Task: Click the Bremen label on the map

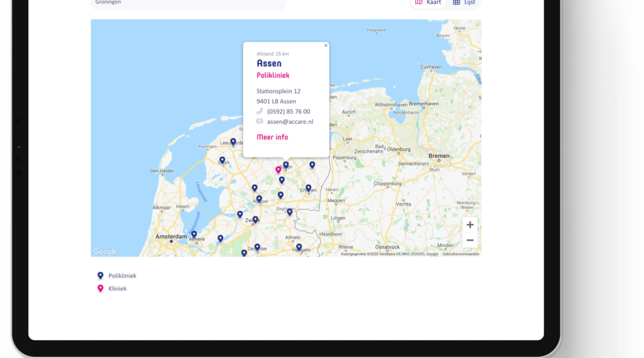Action: [439, 156]
